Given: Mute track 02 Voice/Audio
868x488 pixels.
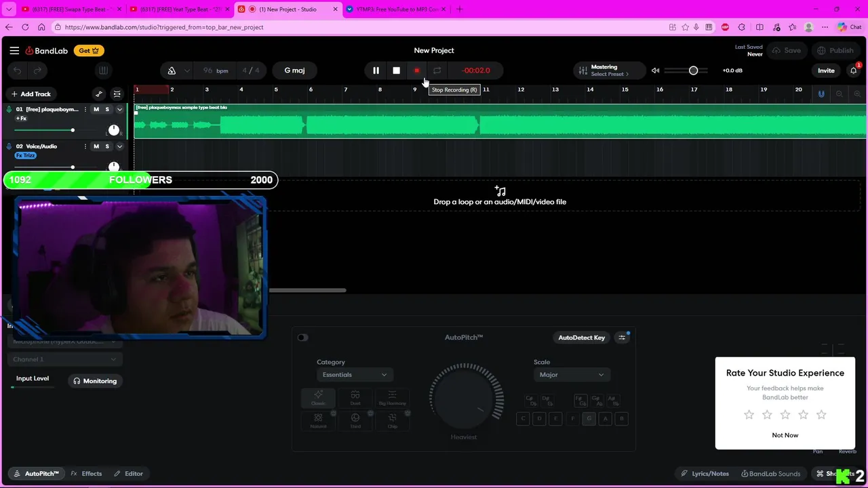Looking at the screenshot, I should 96,146.
